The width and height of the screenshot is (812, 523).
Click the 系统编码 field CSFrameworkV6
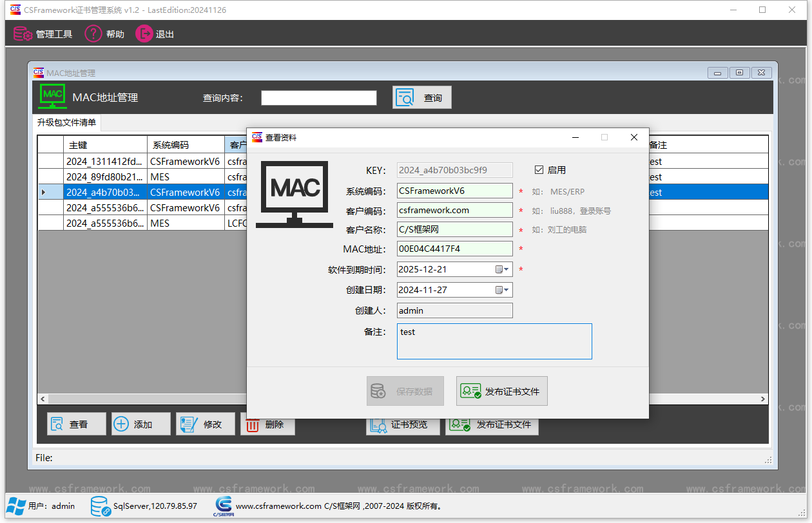pyautogui.click(x=455, y=191)
